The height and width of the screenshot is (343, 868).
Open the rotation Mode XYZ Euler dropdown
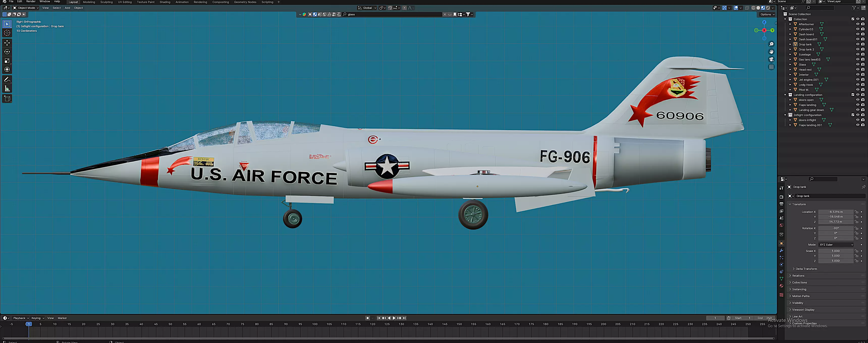pos(836,245)
